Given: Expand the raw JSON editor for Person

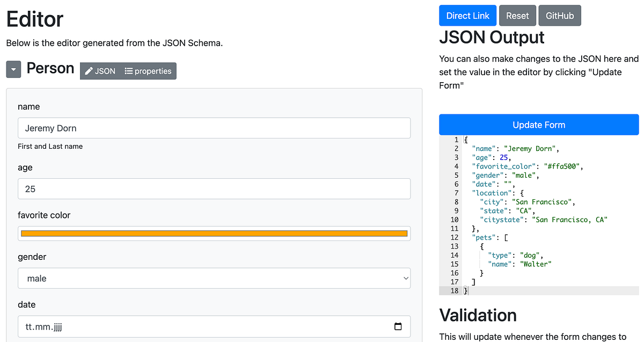Looking at the screenshot, I should [99, 70].
